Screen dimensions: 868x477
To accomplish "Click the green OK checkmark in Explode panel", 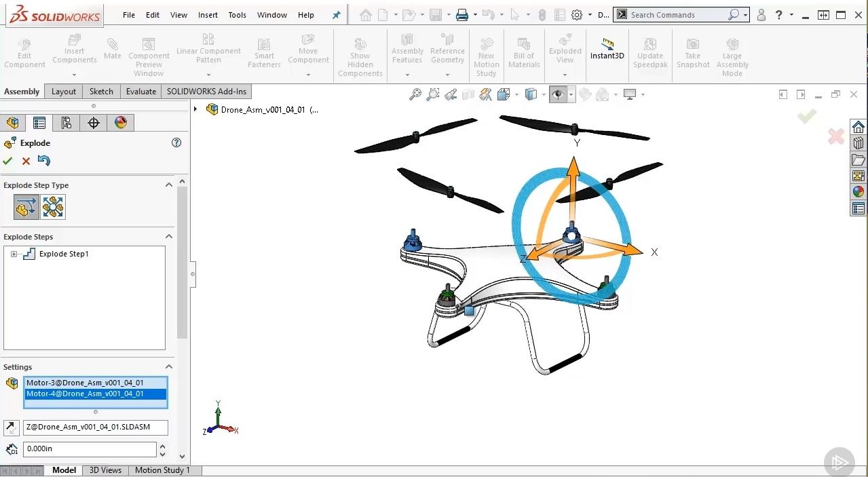I will coord(7,161).
